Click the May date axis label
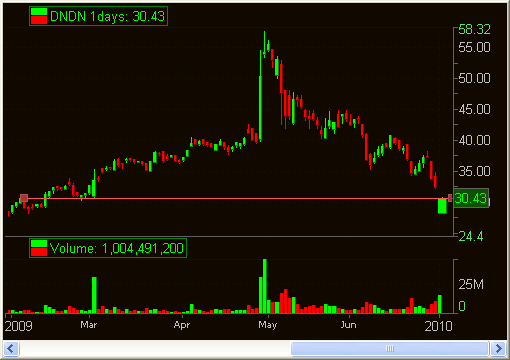This screenshot has height=360, width=510. [x=268, y=325]
